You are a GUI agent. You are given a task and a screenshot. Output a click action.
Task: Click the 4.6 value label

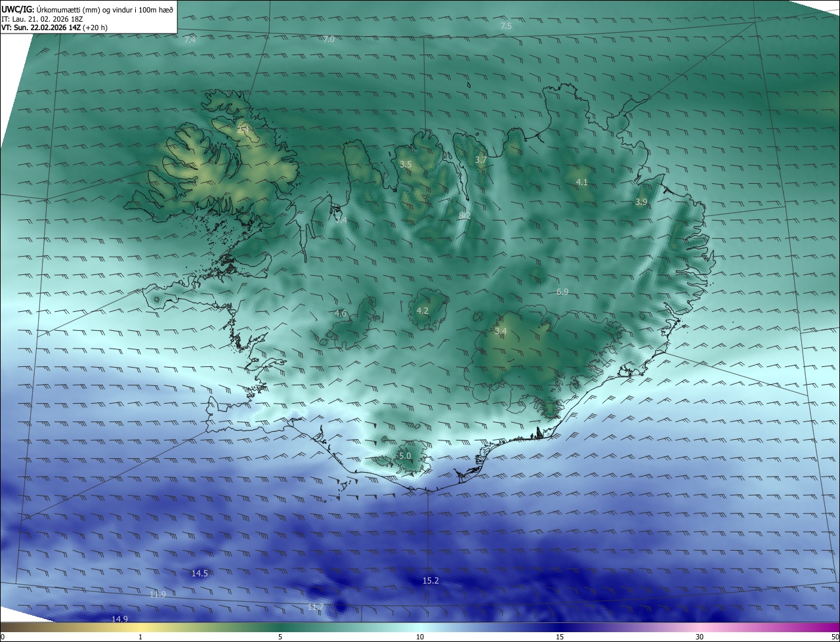click(341, 313)
